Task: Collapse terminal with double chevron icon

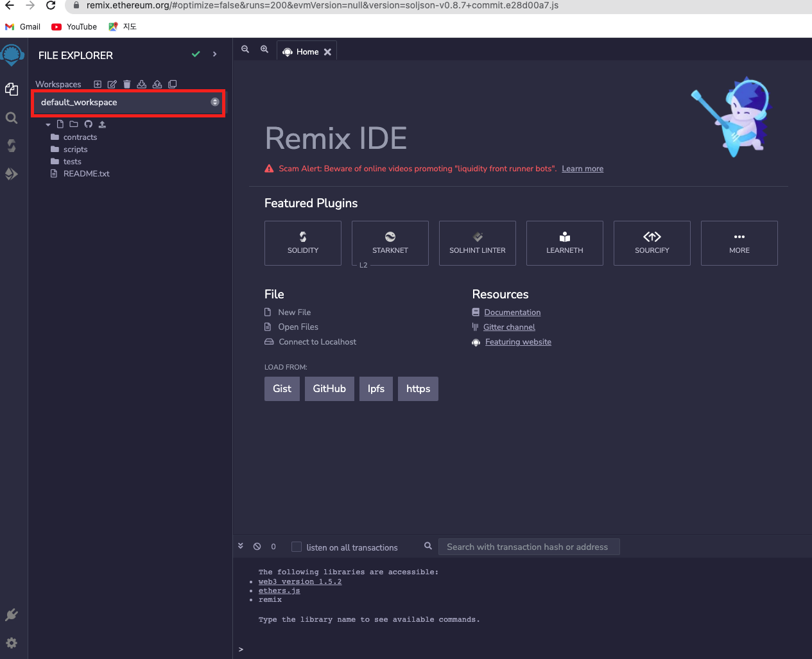Action: (x=241, y=546)
